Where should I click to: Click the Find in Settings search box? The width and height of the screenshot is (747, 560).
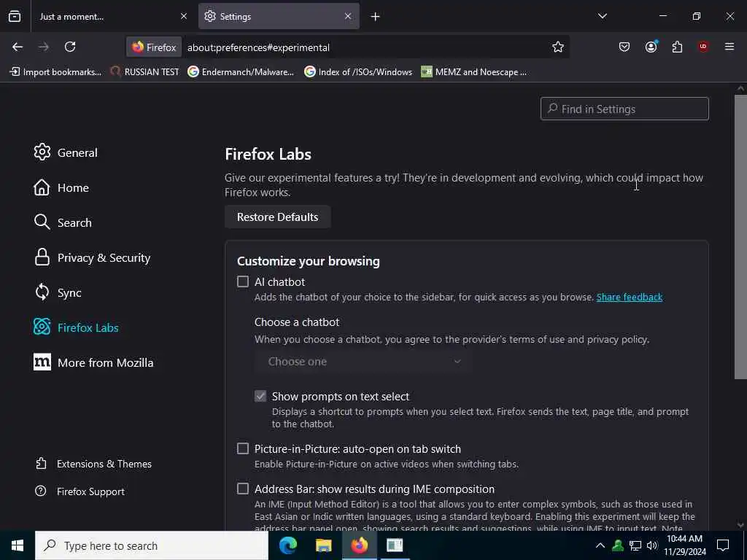coord(624,109)
